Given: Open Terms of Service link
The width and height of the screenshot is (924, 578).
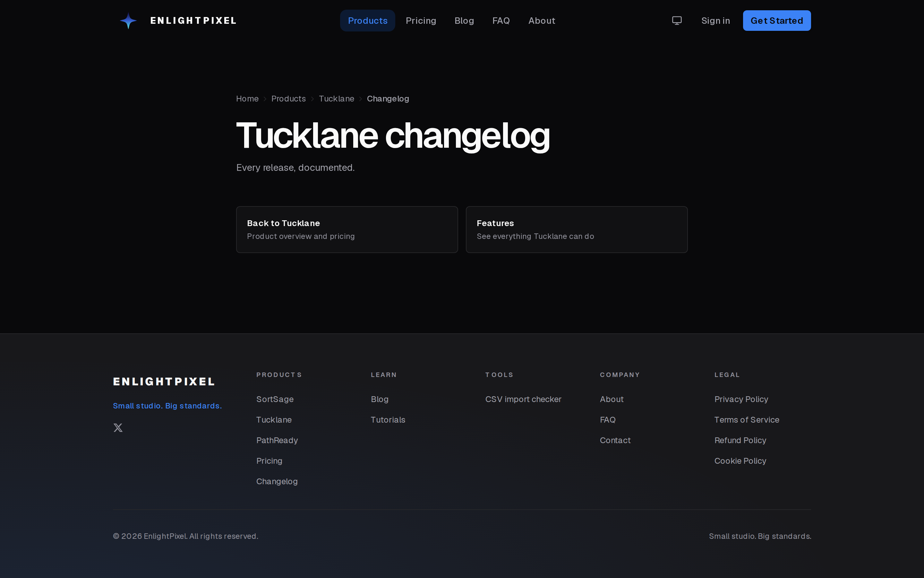Looking at the screenshot, I should [x=747, y=420].
